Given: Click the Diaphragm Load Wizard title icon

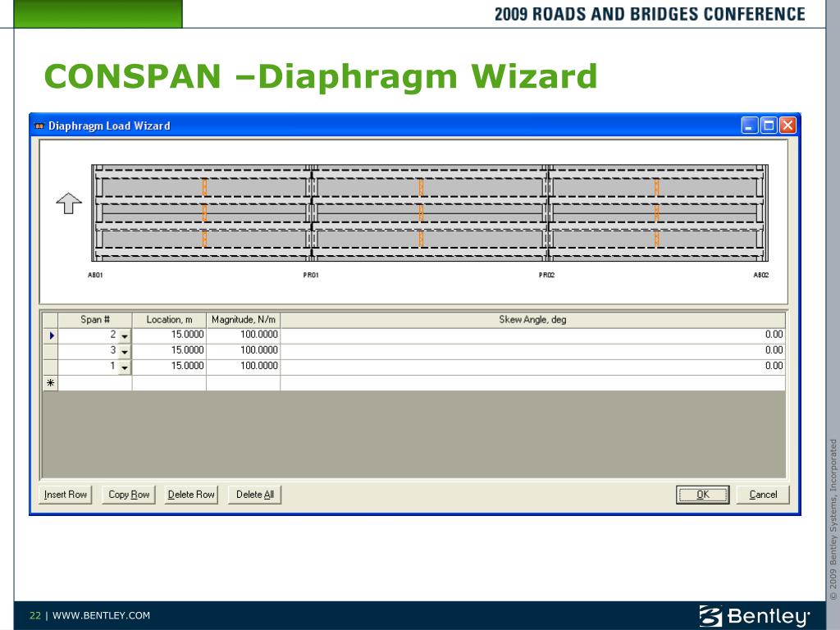Looking at the screenshot, I should pyautogui.click(x=39, y=126).
